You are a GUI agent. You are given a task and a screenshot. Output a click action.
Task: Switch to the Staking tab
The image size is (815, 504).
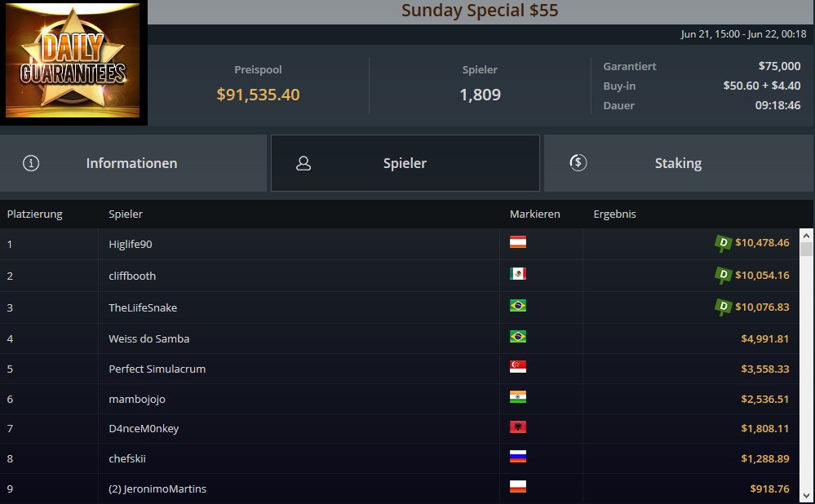[678, 163]
